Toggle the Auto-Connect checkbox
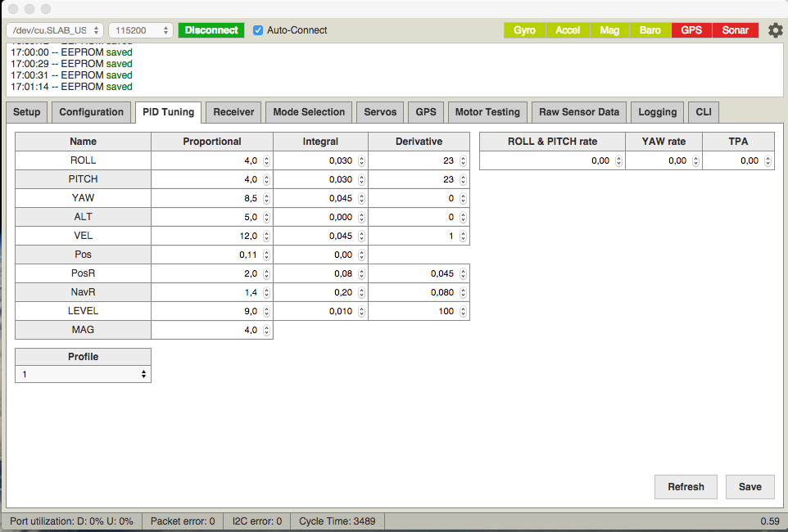Viewport: 788px width, 532px height. click(259, 30)
